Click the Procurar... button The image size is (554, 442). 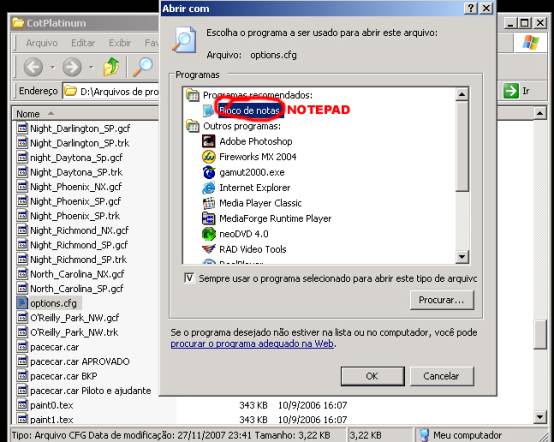coord(442,300)
